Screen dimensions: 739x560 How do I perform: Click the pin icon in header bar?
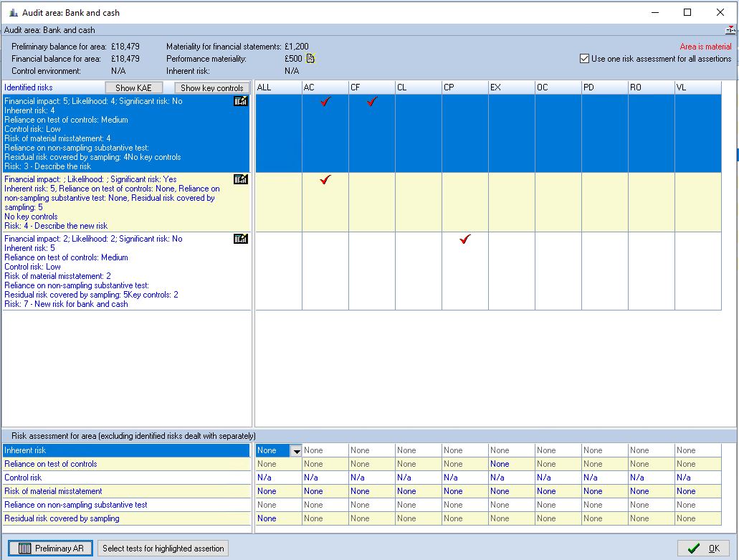730,30
